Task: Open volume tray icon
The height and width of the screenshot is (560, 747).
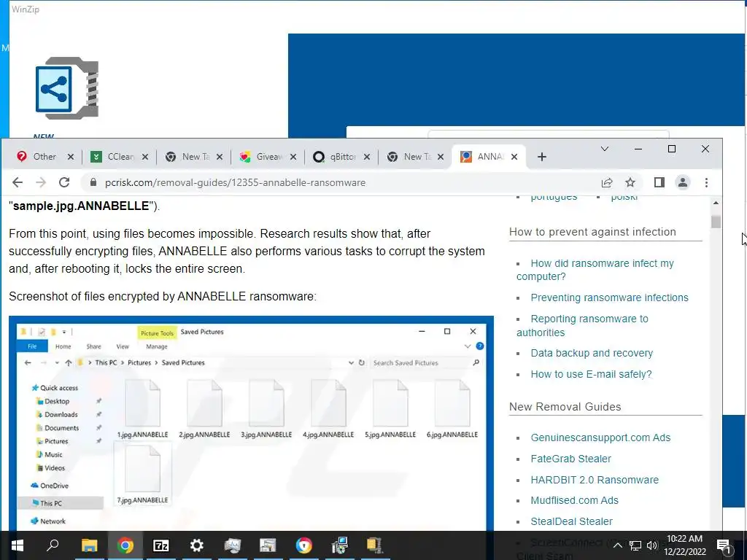Action: [651, 545]
